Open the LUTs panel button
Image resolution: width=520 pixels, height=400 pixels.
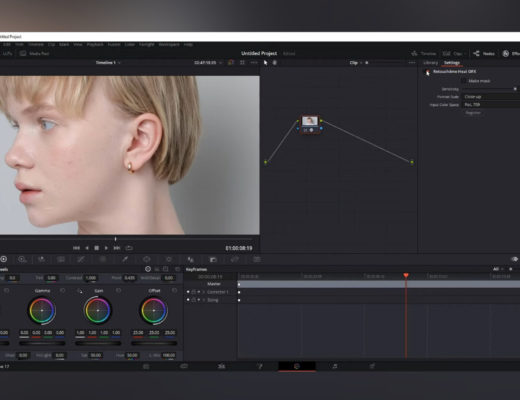tap(6, 53)
